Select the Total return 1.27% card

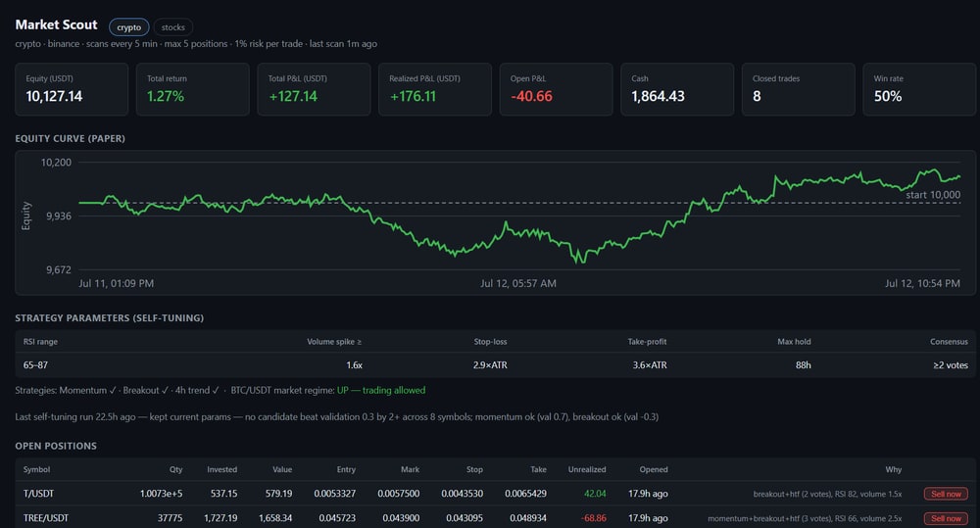pos(193,89)
